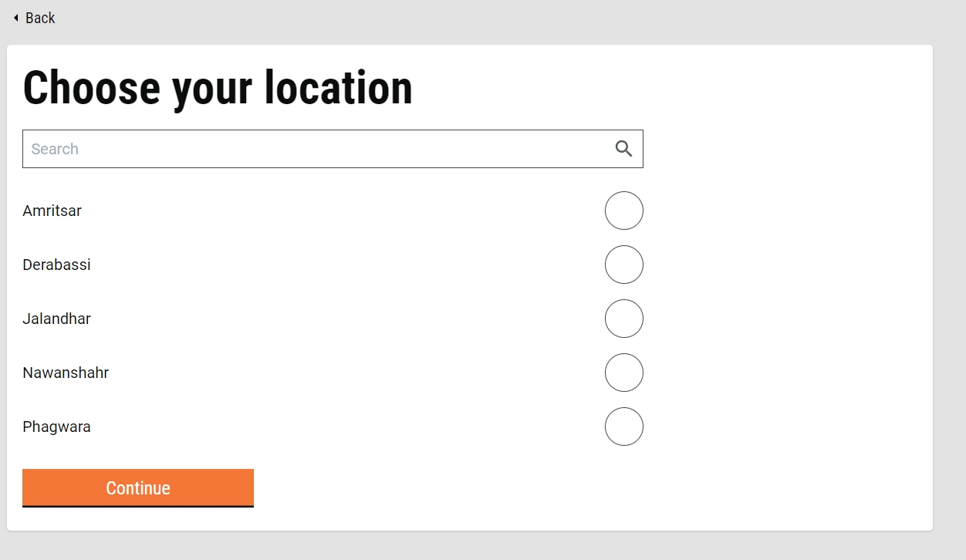Click the Derabassi location label
The image size is (966, 560).
tap(56, 265)
